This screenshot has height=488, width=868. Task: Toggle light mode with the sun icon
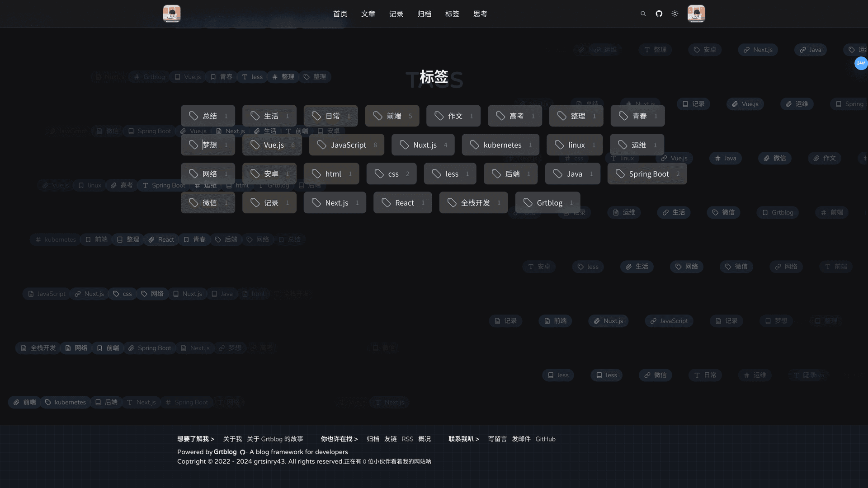point(675,14)
